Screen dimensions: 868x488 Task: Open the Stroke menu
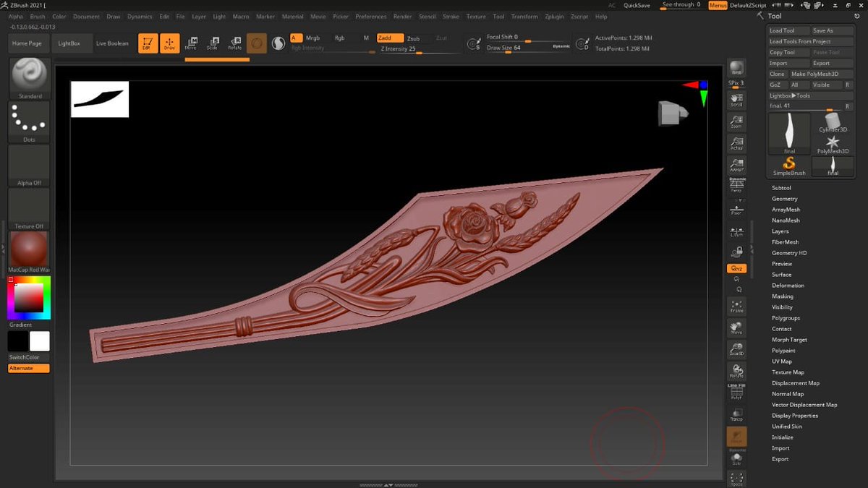pyautogui.click(x=451, y=16)
